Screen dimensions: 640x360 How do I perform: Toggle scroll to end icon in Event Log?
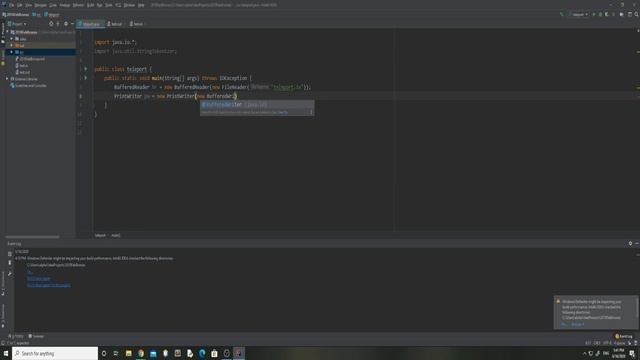click(x=10, y=263)
